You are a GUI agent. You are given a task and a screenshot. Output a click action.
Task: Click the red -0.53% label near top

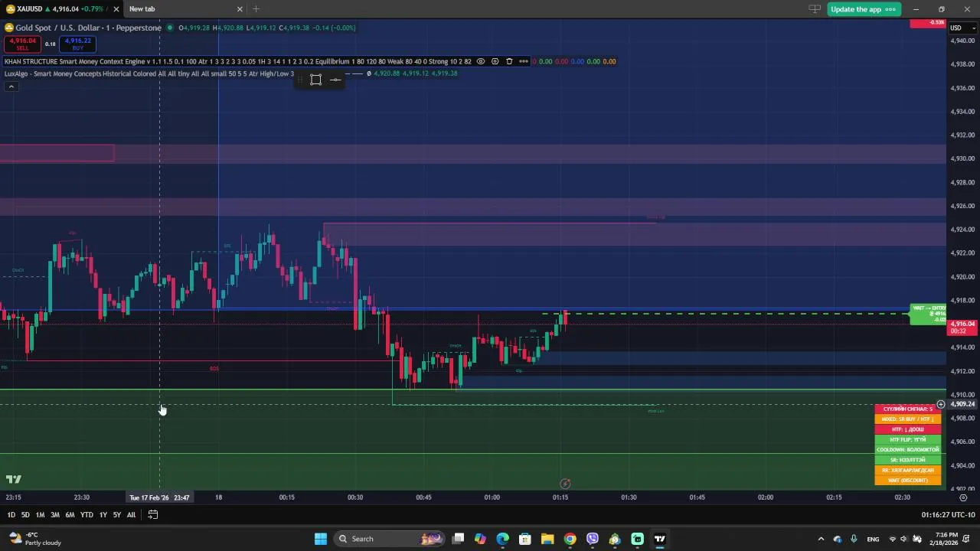(928, 23)
